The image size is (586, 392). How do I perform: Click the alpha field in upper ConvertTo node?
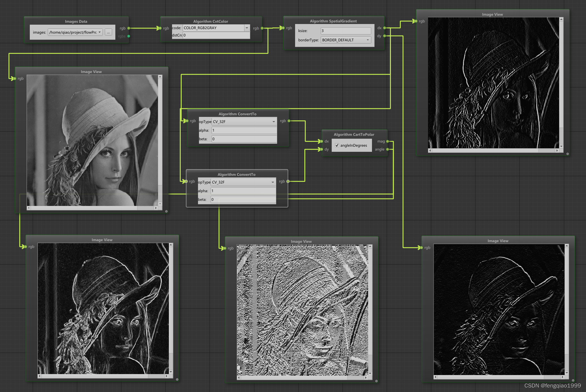pyautogui.click(x=244, y=130)
